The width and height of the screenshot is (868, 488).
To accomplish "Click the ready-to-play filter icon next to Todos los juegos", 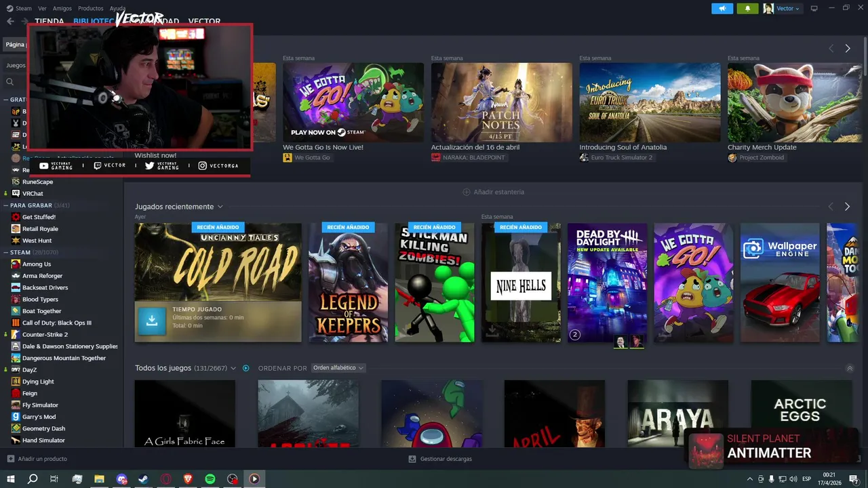I will [x=246, y=368].
